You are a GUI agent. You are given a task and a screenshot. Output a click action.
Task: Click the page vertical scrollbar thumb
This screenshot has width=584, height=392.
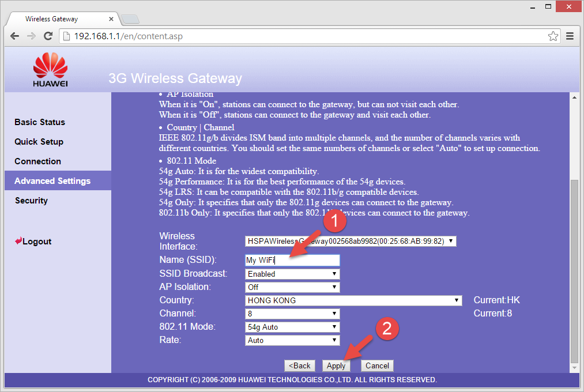pyautogui.click(x=574, y=270)
